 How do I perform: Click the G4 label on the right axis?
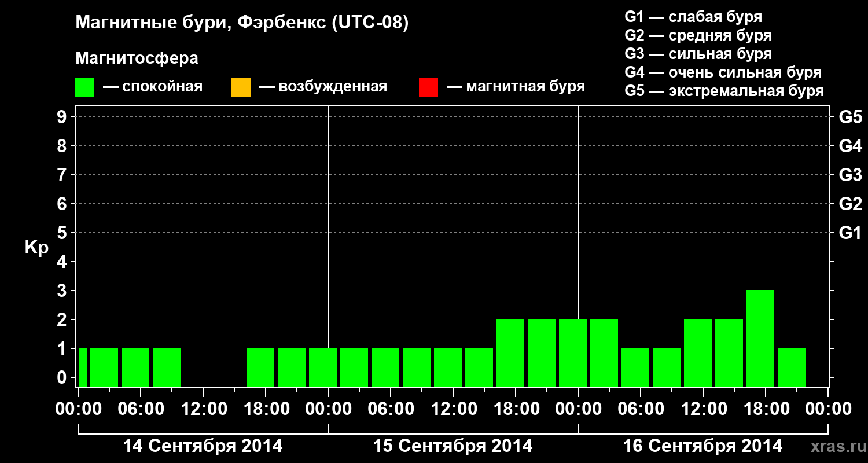click(850, 146)
